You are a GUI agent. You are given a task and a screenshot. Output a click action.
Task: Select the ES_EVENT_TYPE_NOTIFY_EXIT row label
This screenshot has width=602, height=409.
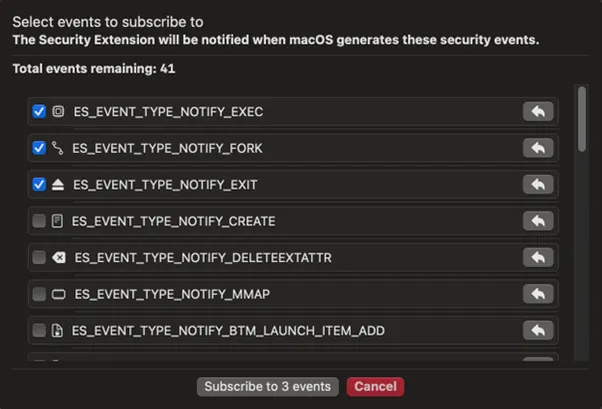click(165, 185)
